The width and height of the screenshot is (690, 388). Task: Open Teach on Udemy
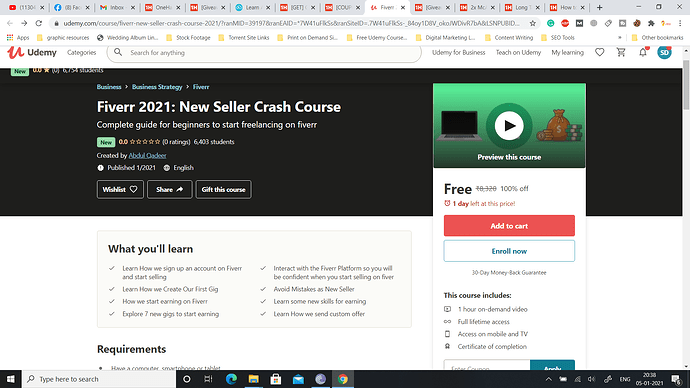pyautogui.click(x=518, y=52)
